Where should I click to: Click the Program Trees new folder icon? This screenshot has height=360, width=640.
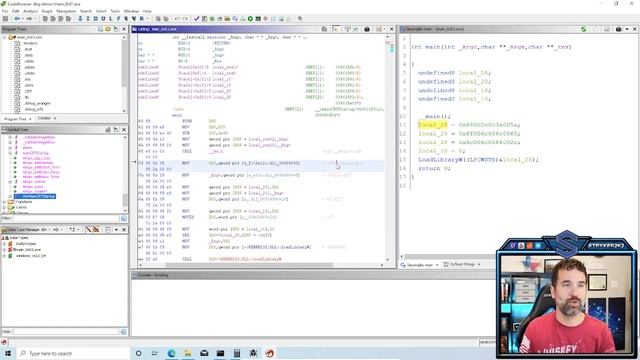point(108,29)
